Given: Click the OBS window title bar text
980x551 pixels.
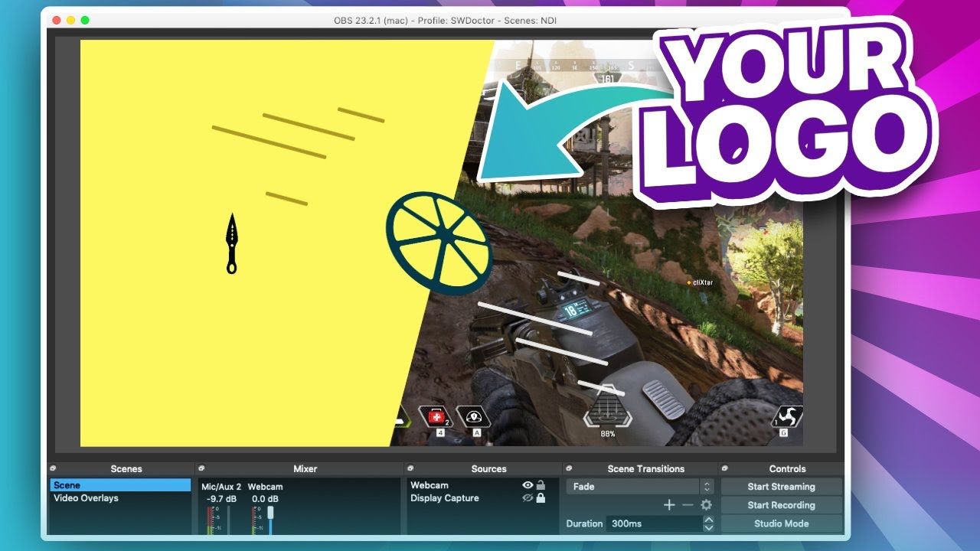Looking at the screenshot, I should coord(446,20).
